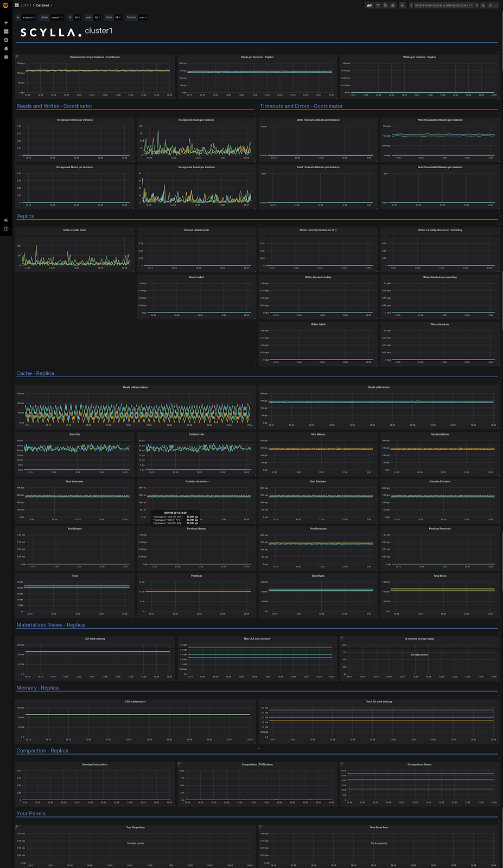Image resolution: width=503 pixels, height=868 pixels.
Task: Open the refresh interval dropdown caret
Action: pyautogui.click(x=496, y=5)
